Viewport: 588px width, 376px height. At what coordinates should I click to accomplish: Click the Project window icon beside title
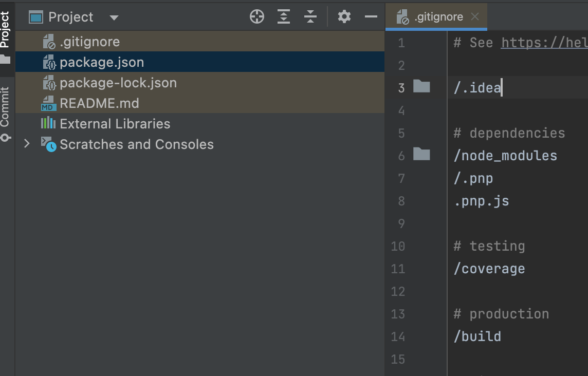coord(36,17)
